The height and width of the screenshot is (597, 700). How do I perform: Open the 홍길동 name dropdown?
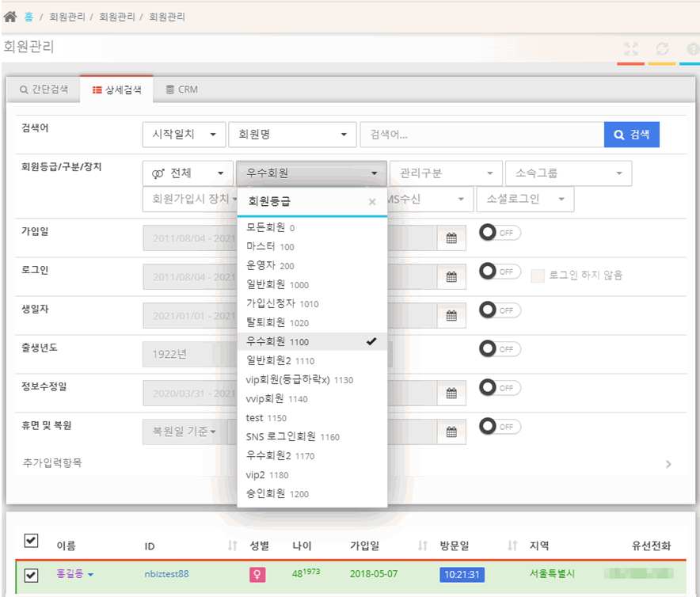(74, 574)
